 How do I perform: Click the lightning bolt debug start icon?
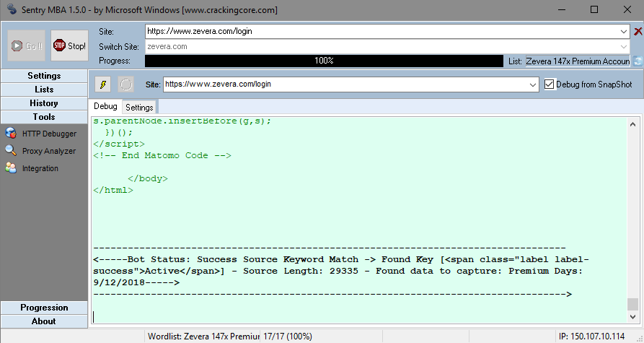point(102,84)
